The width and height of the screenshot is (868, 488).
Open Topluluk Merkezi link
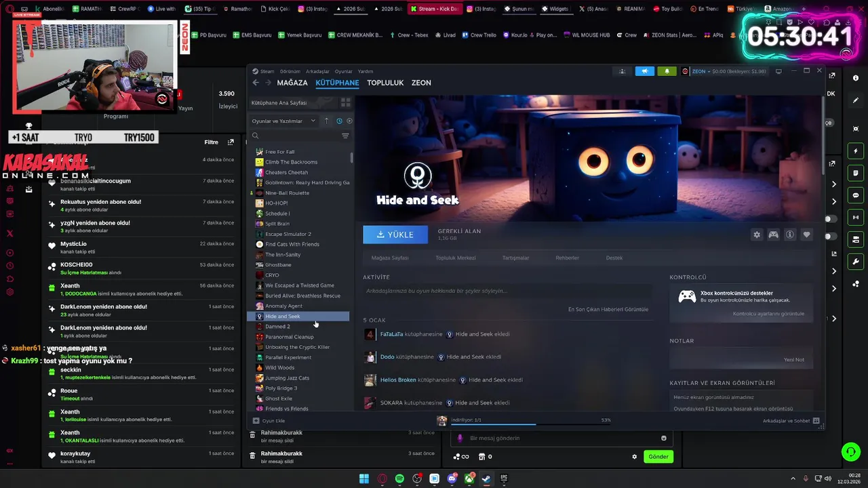[456, 258]
